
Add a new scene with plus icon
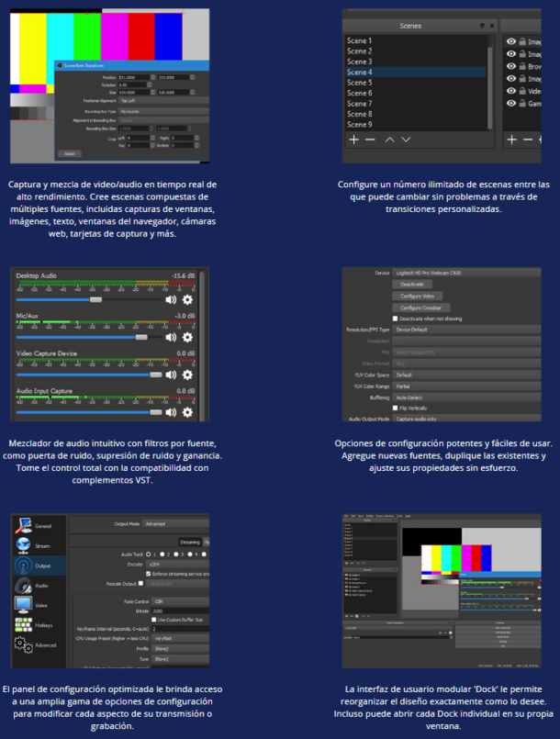[353, 140]
